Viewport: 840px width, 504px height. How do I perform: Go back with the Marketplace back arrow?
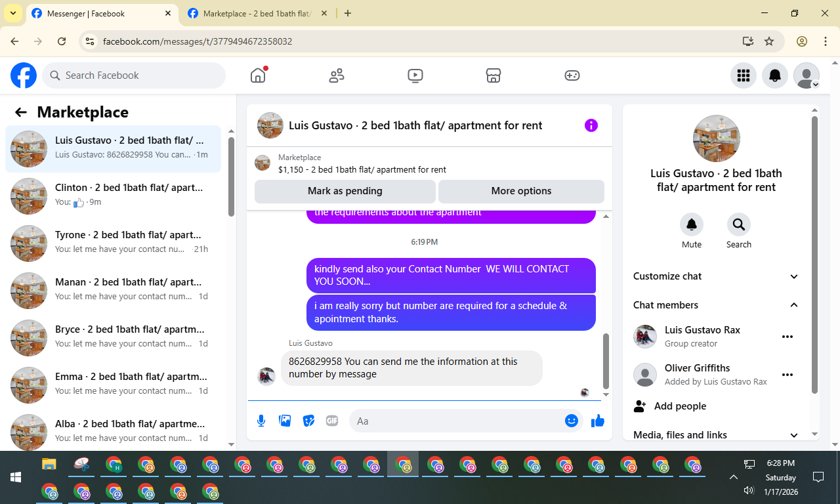tap(21, 112)
